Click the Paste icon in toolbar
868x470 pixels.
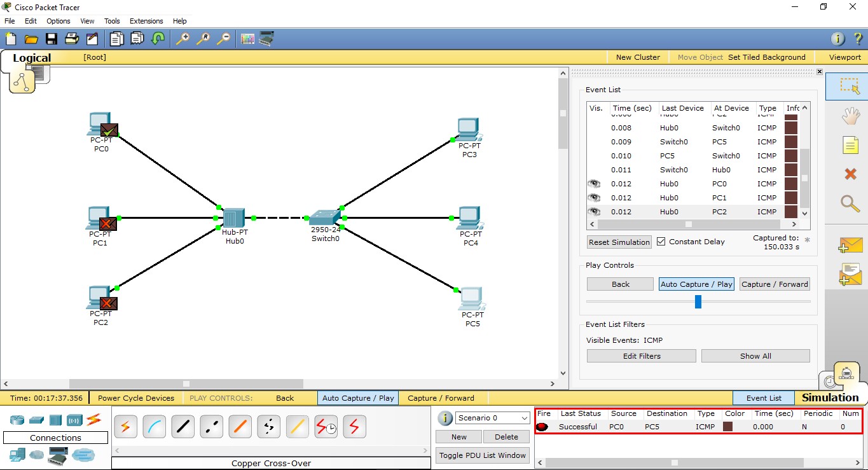click(x=137, y=39)
